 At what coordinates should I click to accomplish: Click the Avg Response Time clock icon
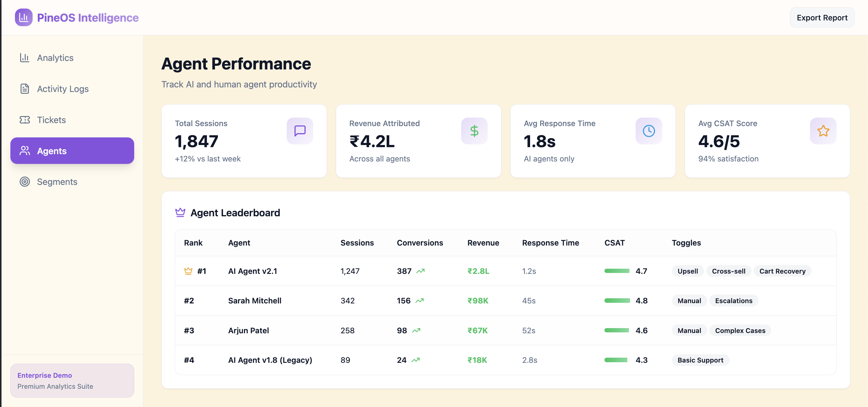tap(649, 131)
